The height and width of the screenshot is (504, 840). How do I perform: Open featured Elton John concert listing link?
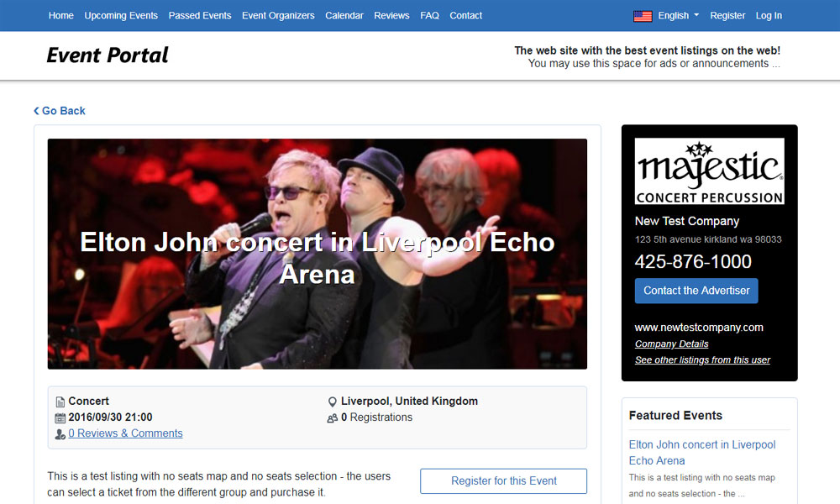[x=701, y=453]
